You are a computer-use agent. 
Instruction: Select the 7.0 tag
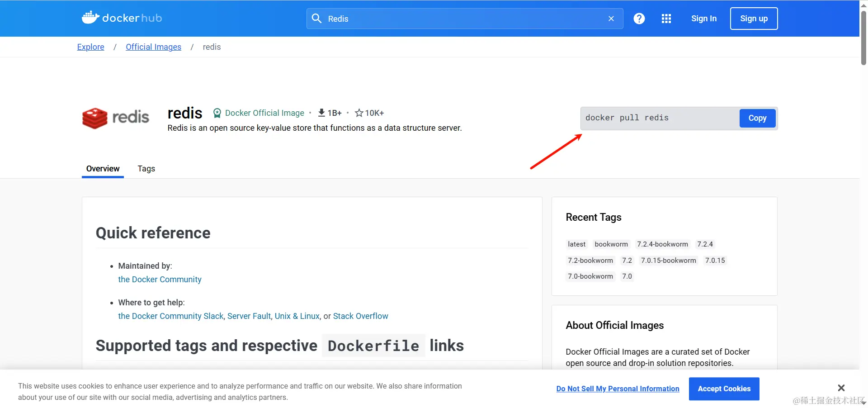[x=627, y=276]
